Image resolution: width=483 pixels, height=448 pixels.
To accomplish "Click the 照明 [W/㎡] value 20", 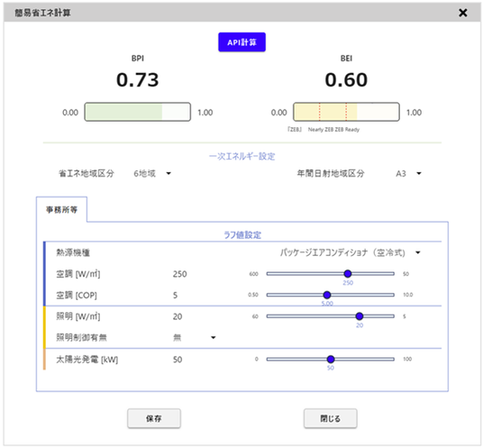I will coord(178,316).
